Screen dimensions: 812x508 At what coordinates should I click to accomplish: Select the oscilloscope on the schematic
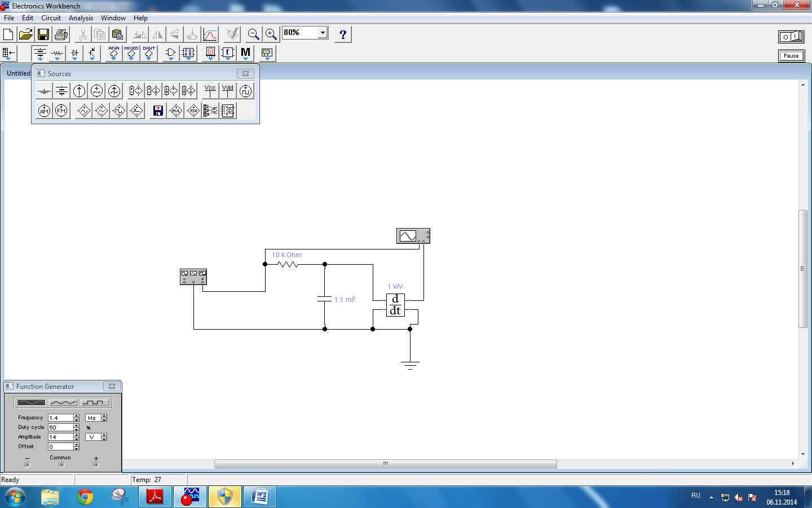pyautogui.click(x=413, y=236)
